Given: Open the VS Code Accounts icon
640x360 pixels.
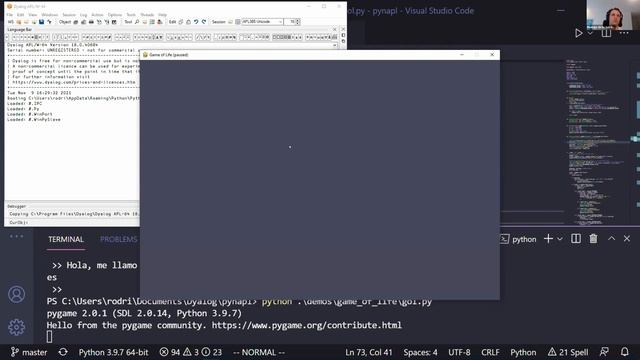Looking at the screenshot, I should pos(16,294).
